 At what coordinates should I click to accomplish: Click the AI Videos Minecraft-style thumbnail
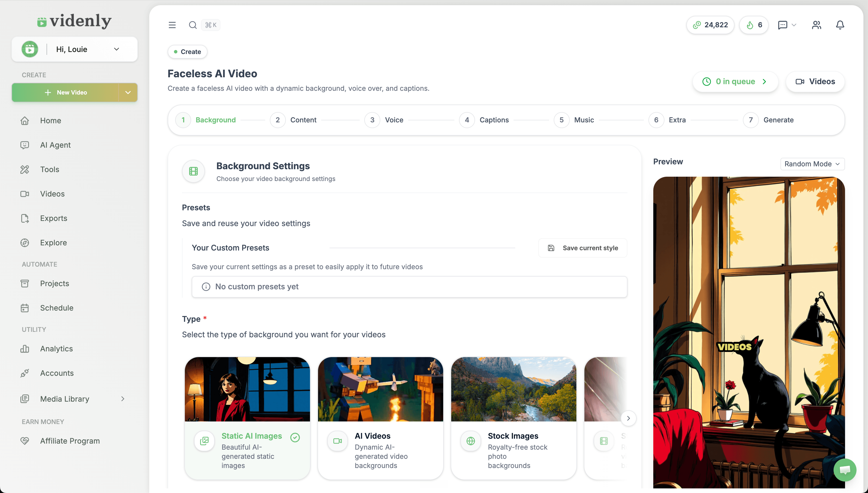[381, 389]
